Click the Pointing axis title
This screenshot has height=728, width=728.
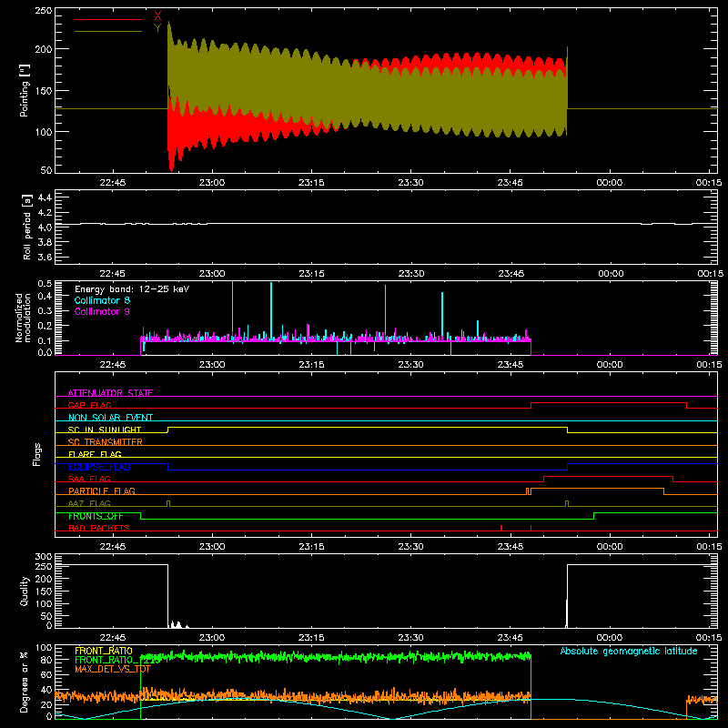click(x=25, y=90)
